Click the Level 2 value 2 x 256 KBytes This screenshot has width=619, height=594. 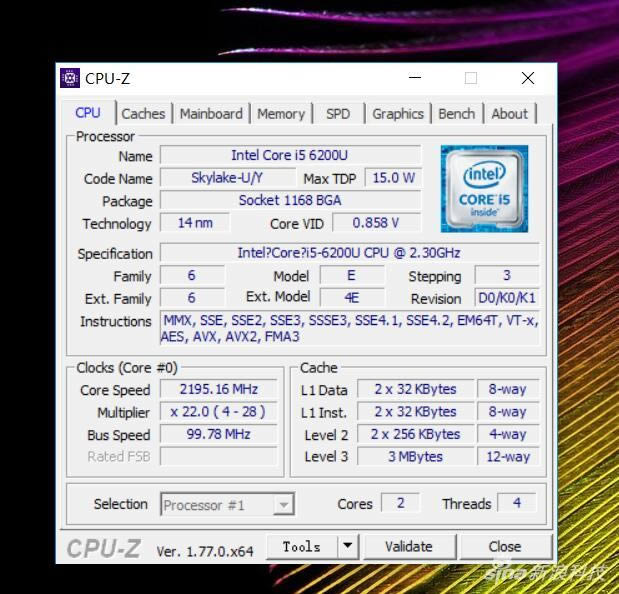point(415,434)
